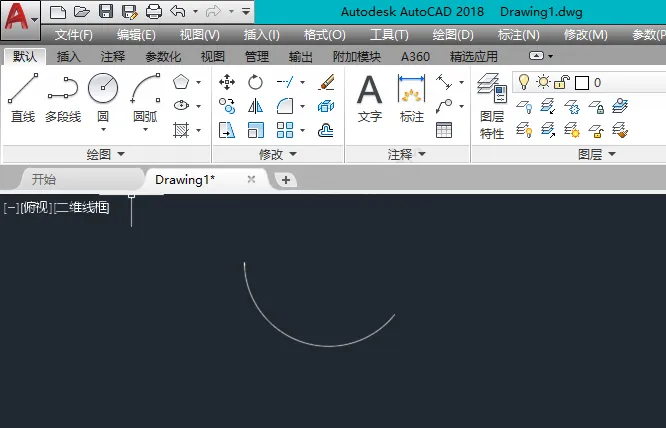Image resolution: width=666 pixels, height=428 pixels.
Task: Activate the Trim tool
Action: pyautogui.click(x=285, y=82)
